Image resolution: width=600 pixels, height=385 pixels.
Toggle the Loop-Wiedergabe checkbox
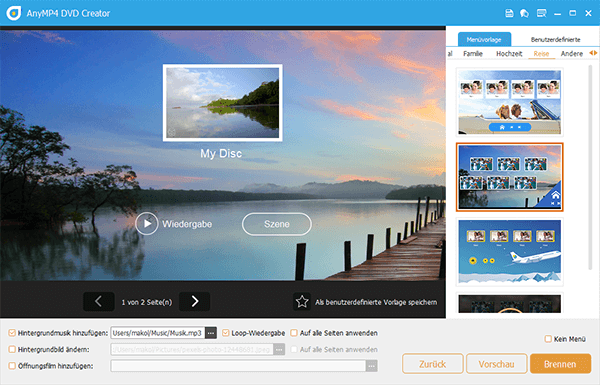226,333
